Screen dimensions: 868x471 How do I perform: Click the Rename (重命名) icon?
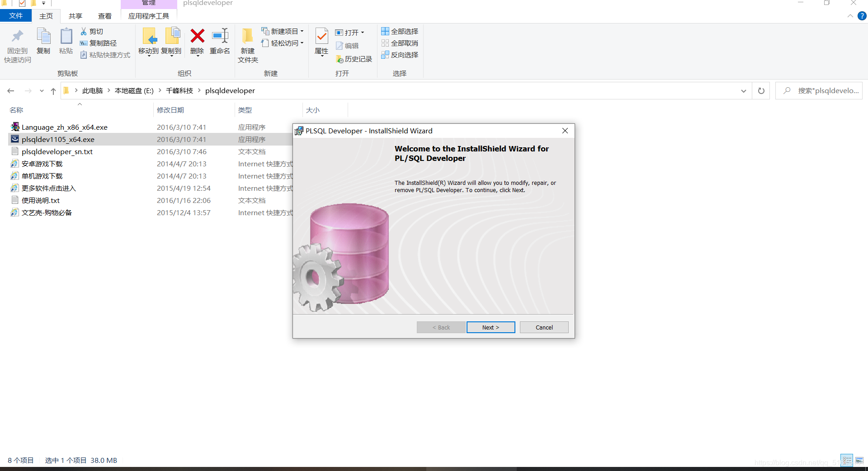pyautogui.click(x=220, y=36)
